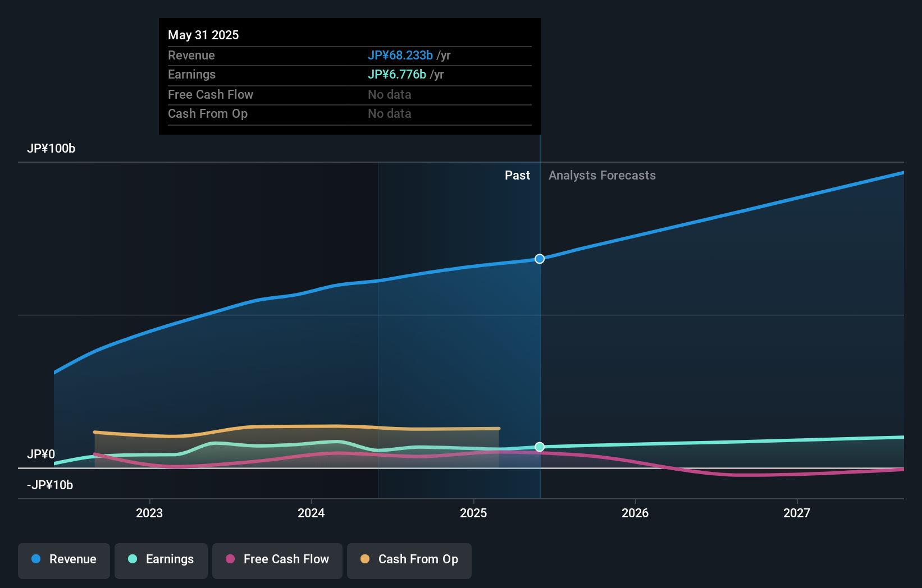Click the Free Cash Flow tooltip row label
Viewport: 922px width, 588px height.
tap(211, 94)
